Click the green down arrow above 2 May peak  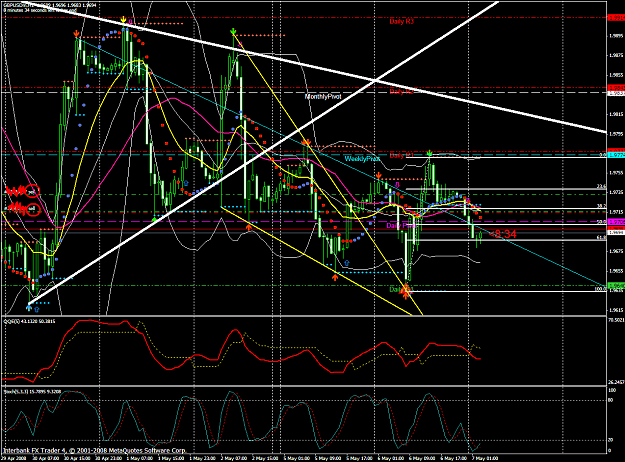(x=233, y=31)
